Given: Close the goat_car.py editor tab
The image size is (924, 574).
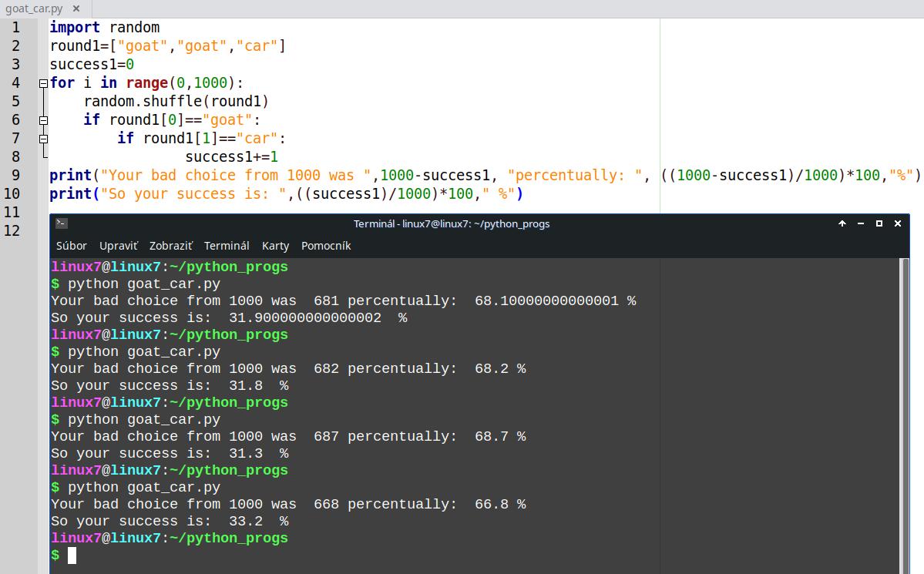Looking at the screenshot, I should (x=76, y=9).
